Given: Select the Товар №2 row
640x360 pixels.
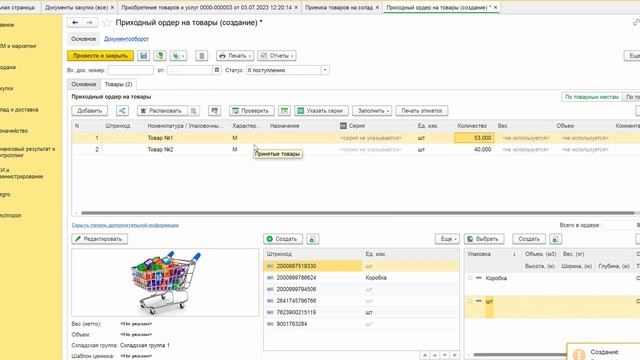Looking at the screenshot, I should click(x=355, y=149).
